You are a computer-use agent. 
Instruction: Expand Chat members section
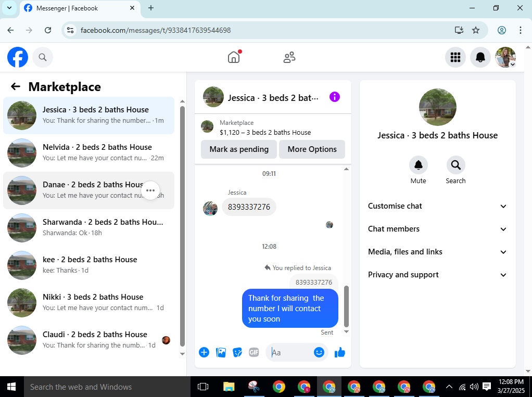(x=437, y=229)
